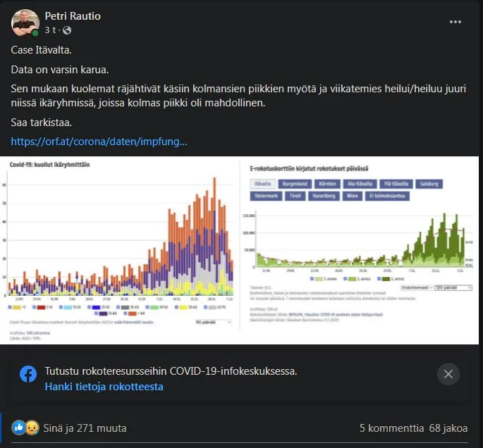The width and height of the screenshot is (483, 448).
Task: Click the dark green '3. annos' color swatch
Action: click(x=386, y=279)
